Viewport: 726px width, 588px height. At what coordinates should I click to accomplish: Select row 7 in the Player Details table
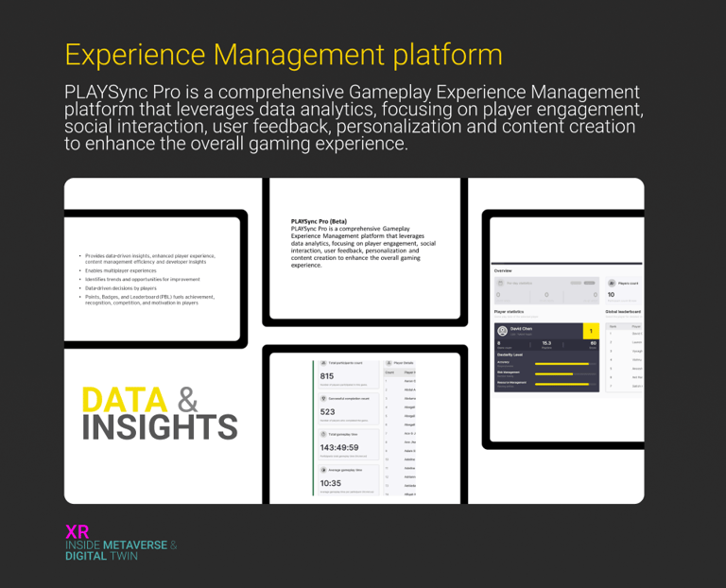[400, 433]
